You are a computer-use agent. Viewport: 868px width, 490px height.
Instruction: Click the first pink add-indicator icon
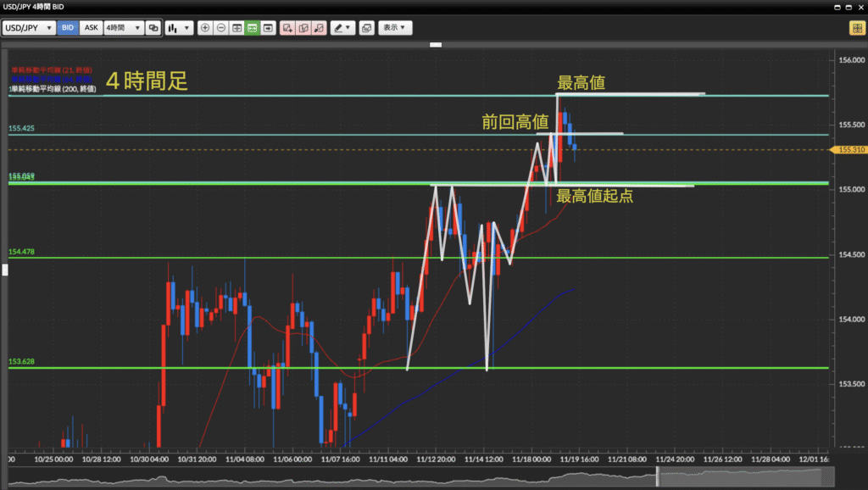tap(288, 28)
